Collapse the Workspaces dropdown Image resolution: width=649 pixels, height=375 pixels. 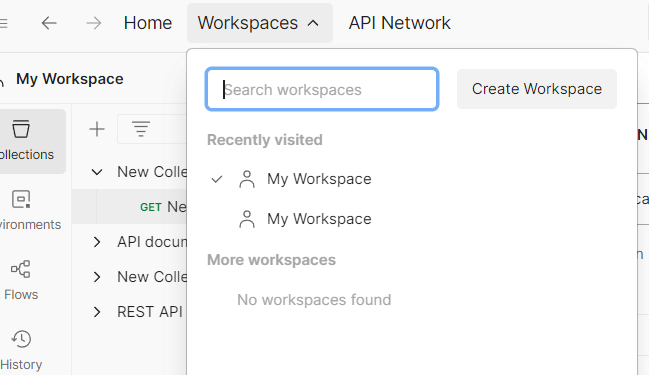260,23
